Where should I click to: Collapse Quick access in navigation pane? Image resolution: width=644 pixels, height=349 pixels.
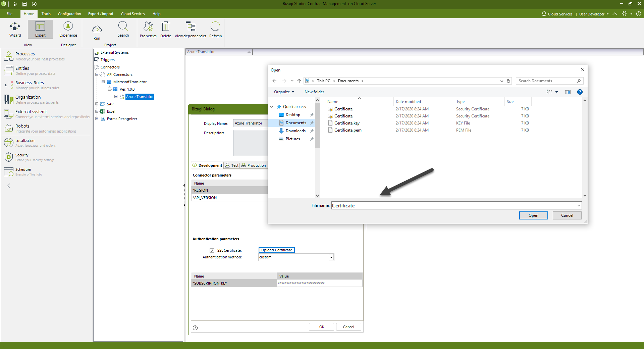tap(272, 107)
